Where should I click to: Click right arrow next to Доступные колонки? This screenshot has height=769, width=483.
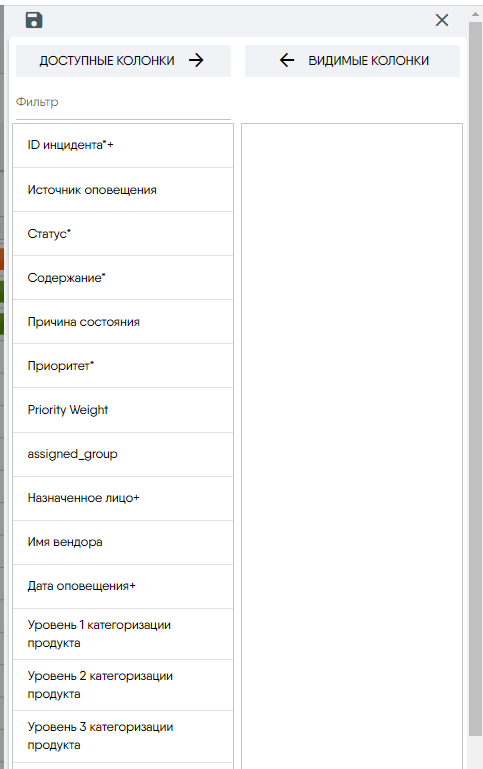coord(196,60)
